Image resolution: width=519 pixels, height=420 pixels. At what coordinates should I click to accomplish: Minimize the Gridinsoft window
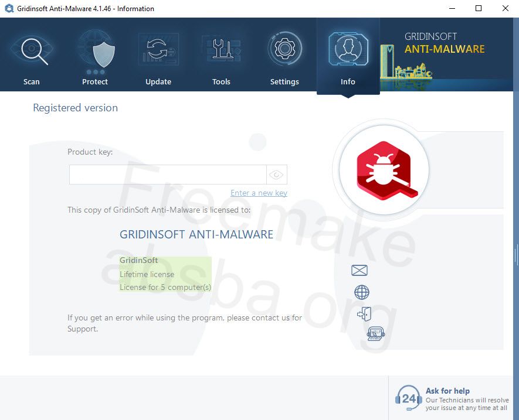click(x=452, y=9)
